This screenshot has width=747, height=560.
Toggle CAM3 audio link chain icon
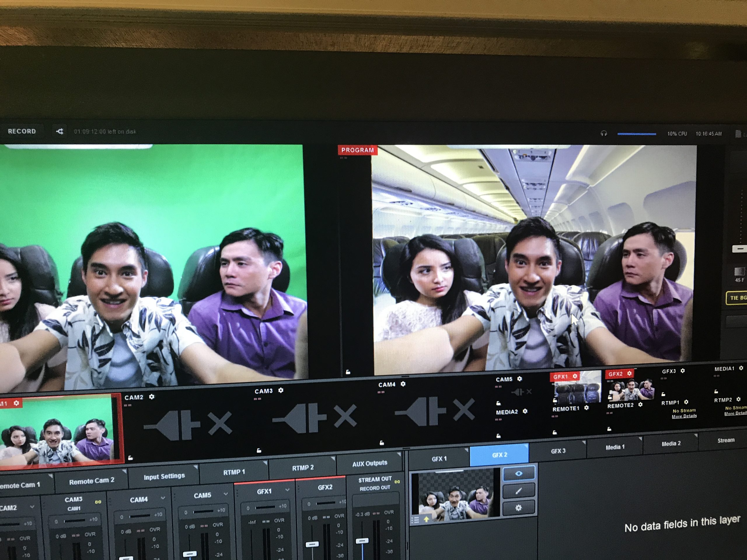[98, 502]
